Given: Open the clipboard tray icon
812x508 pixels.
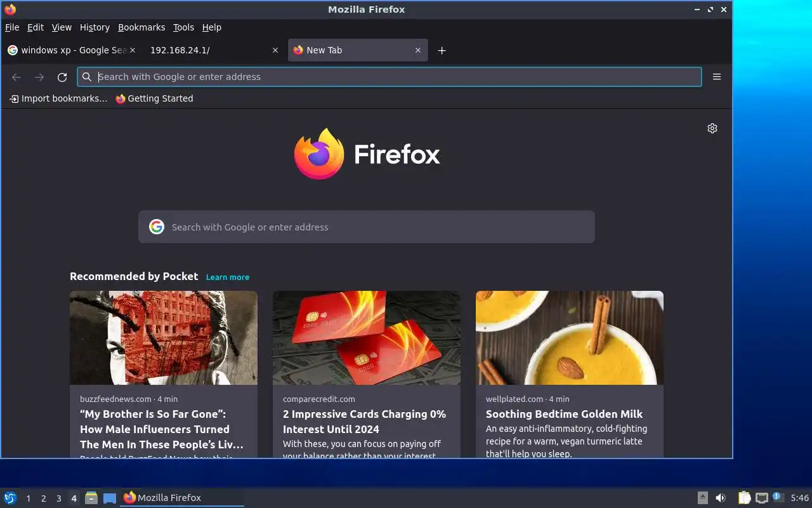Looking at the screenshot, I should pyautogui.click(x=745, y=498).
